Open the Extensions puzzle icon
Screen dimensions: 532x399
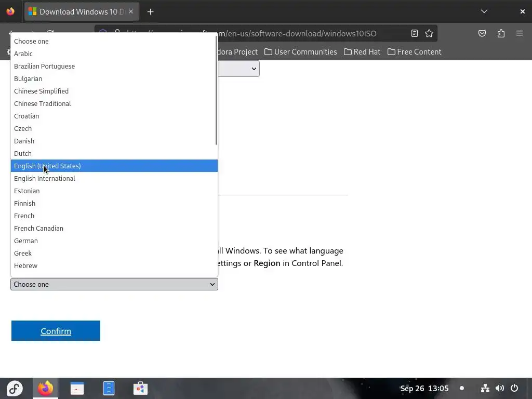click(x=501, y=33)
